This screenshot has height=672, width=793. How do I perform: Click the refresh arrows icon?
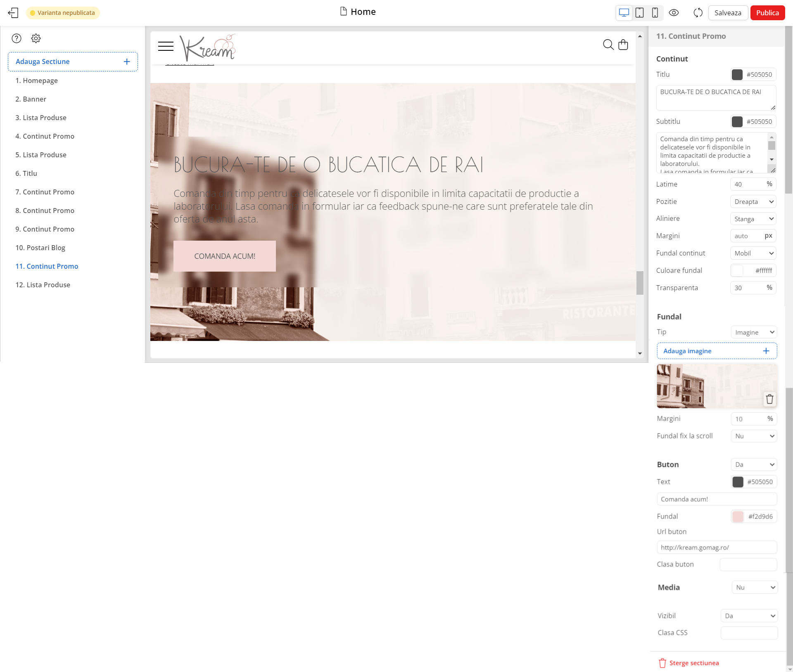coord(698,13)
